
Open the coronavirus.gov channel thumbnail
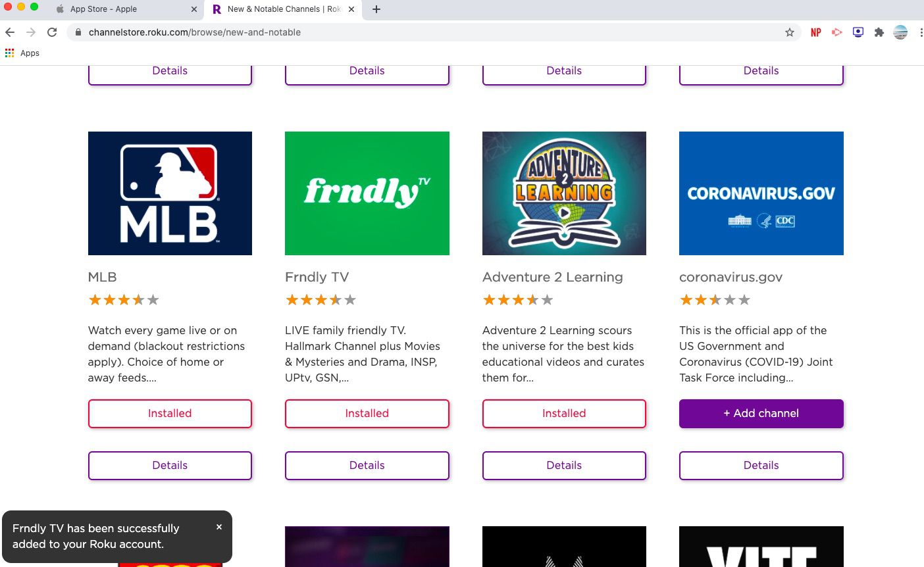(761, 193)
